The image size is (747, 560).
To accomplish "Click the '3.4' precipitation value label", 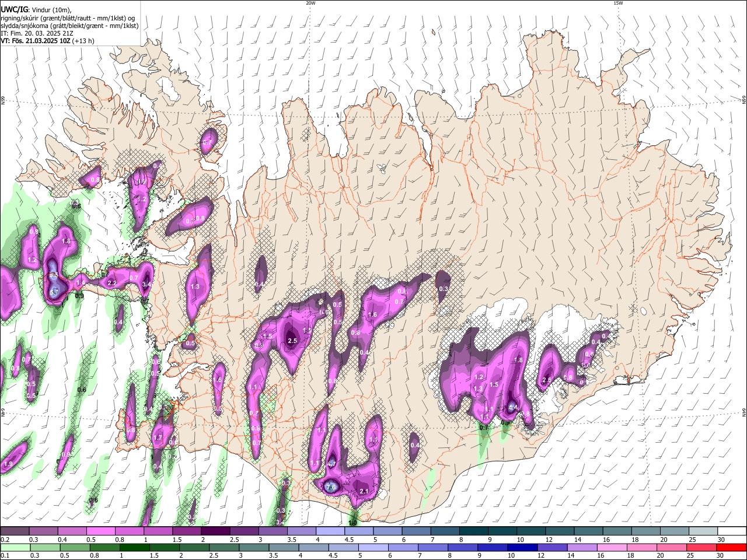I will (x=146, y=284).
